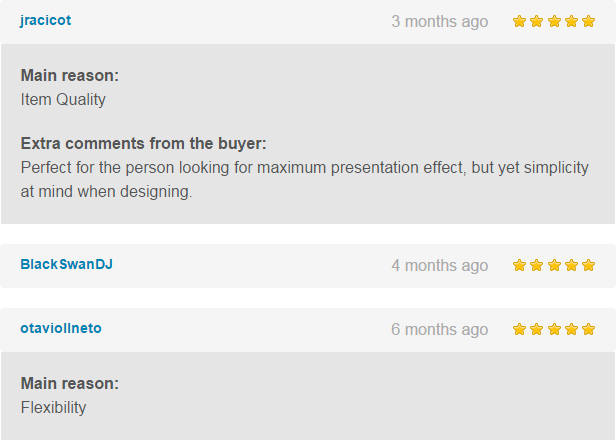
Task: Click the middle star in otaviolneto's rating
Action: pos(554,329)
